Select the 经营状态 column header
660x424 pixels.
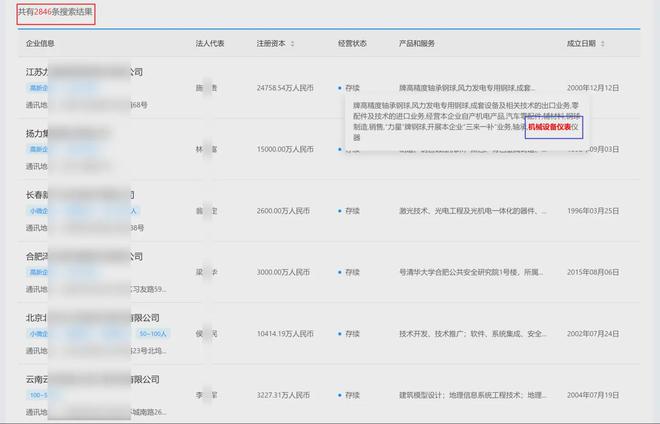coord(353,44)
